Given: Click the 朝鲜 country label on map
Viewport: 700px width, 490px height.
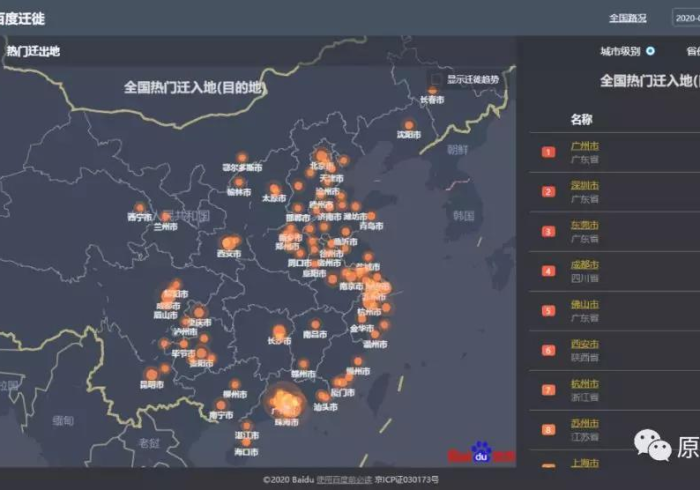Looking at the screenshot, I should click(x=458, y=150).
